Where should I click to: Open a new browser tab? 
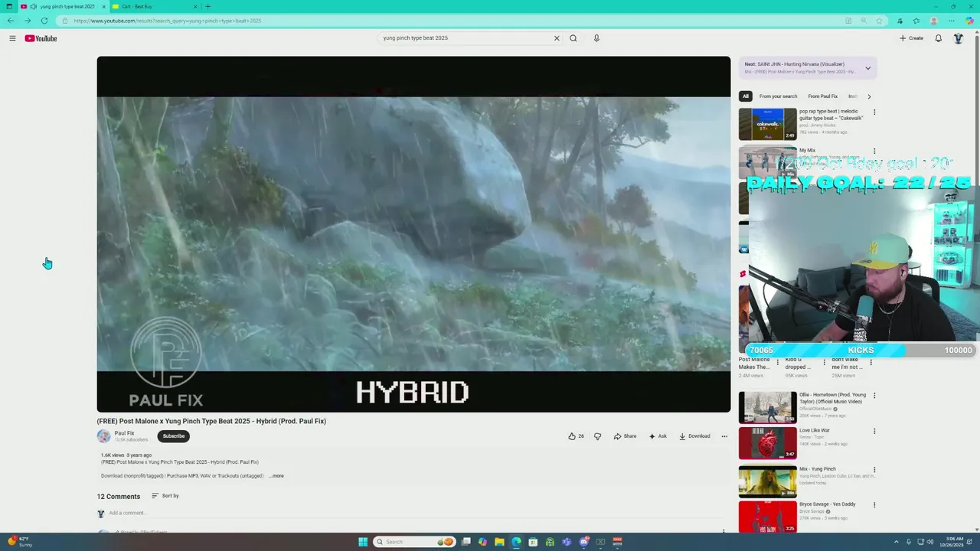coord(207,6)
